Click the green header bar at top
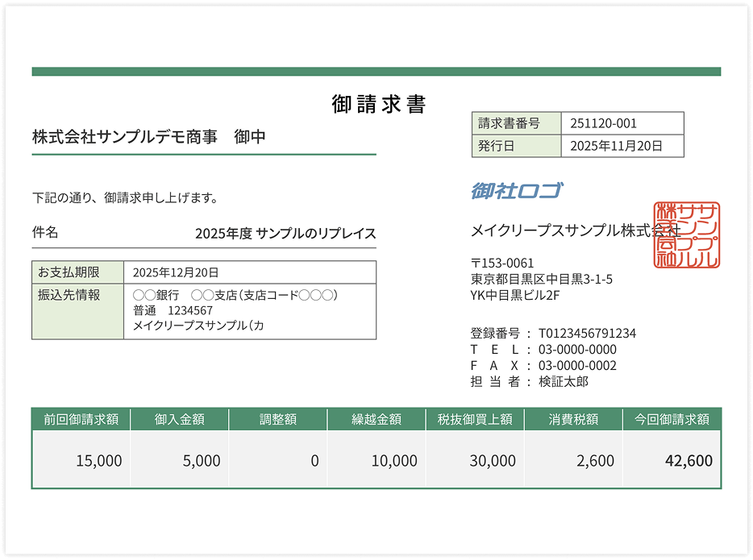753x560 pixels. pos(376,72)
